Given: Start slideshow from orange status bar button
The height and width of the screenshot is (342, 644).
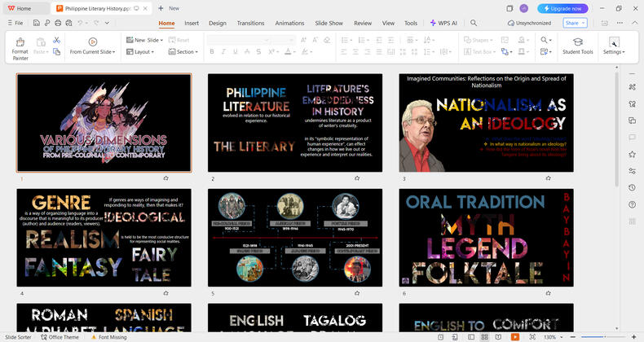Looking at the screenshot, I should [x=514, y=337].
